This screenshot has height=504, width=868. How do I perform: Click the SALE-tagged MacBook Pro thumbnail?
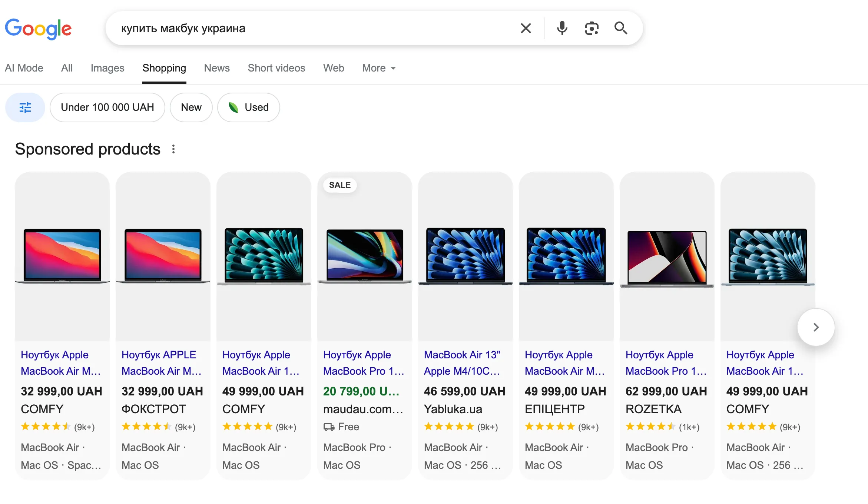tap(364, 256)
